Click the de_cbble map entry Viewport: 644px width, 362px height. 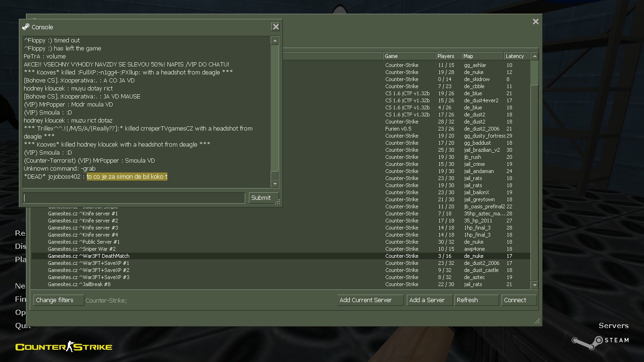tap(474, 86)
